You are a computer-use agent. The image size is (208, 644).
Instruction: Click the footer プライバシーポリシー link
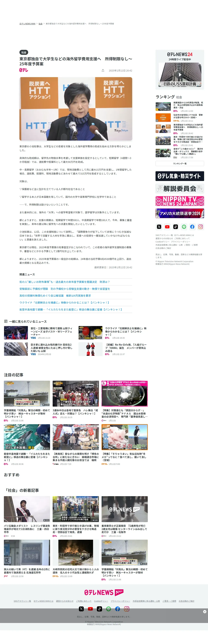click(x=120, y=601)
